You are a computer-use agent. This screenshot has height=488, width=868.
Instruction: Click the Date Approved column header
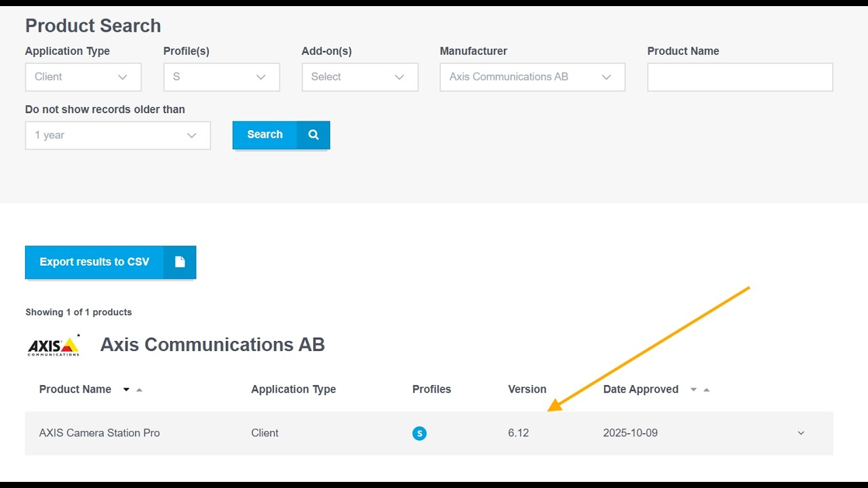point(641,389)
